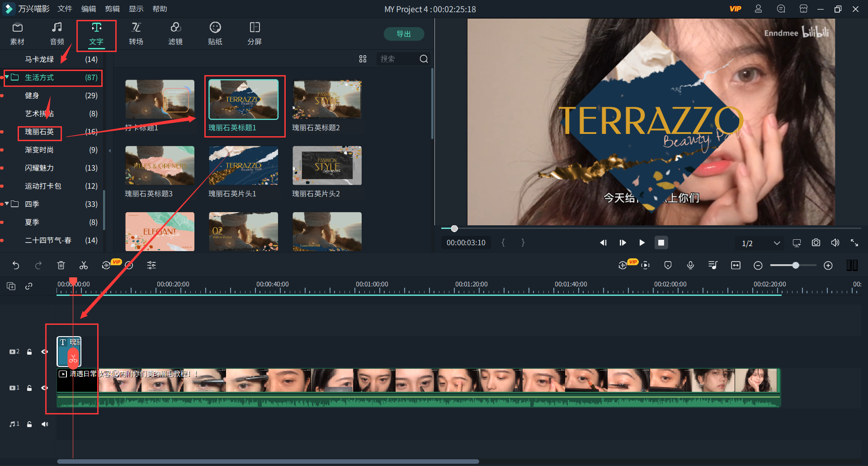
Task: Zoom in timeline with plus icon
Action: (x=828, y=266)
